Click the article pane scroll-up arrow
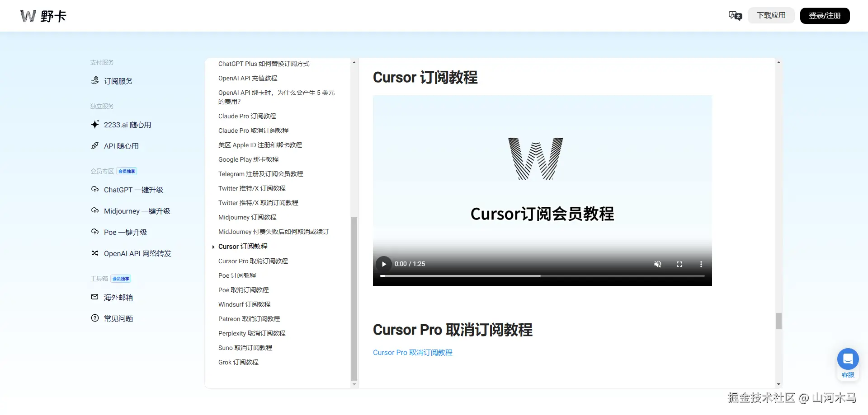Image resolution: width=868 pixels, height=415 pixels. [778, 62]
